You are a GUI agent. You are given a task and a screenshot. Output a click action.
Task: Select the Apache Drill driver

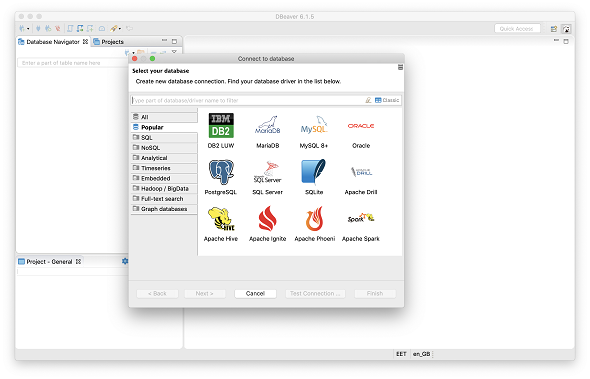[361, 177]
